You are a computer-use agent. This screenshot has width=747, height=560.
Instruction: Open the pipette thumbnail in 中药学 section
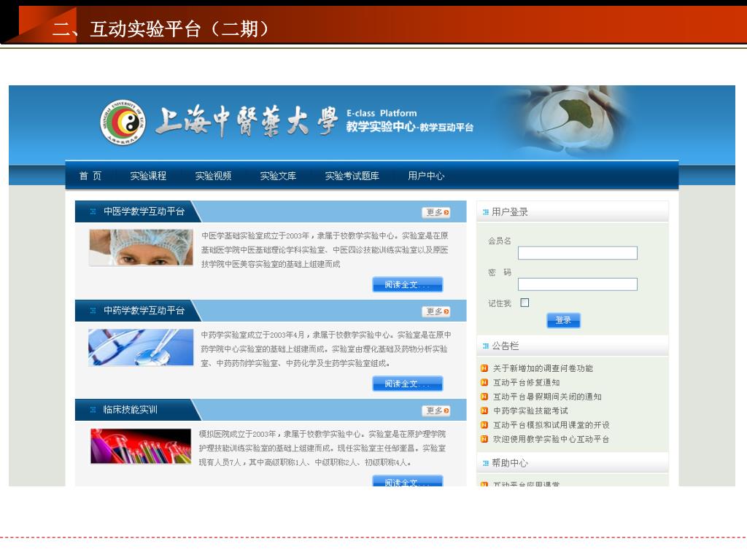coord(141,347)
